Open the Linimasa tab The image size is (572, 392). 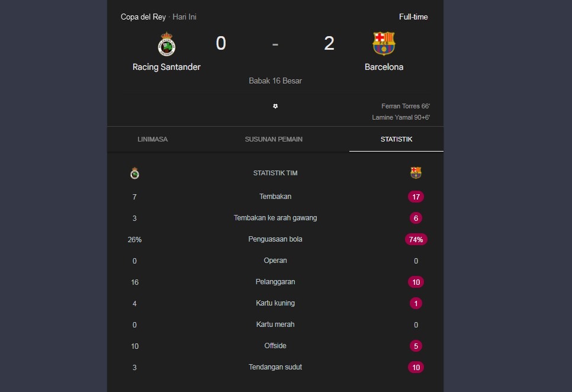(152, 140)
